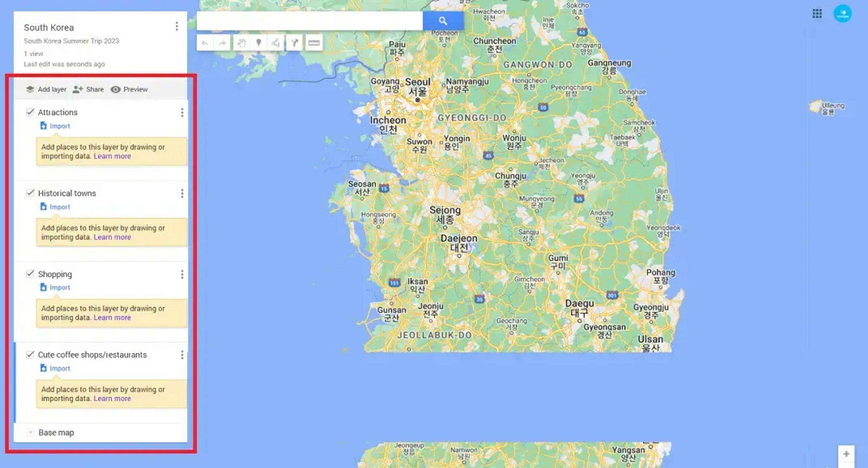This screenshot has width=868, height=468.
Task: Uncheck the Attractions layer checkbox
Action: pos(30,112)
